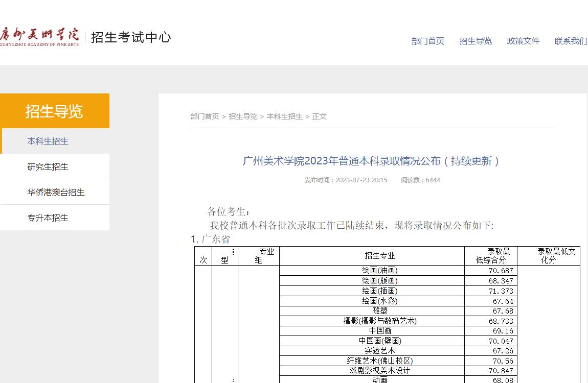Click the 录取最低综合分 column header

491,256
